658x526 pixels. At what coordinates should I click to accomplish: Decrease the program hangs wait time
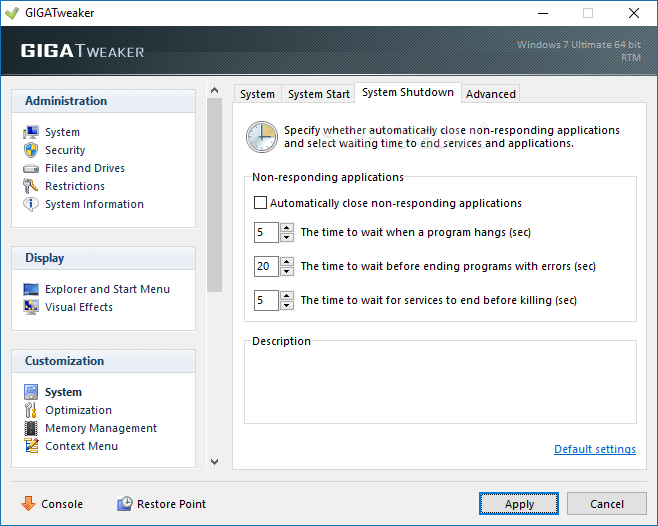(287, 237)
